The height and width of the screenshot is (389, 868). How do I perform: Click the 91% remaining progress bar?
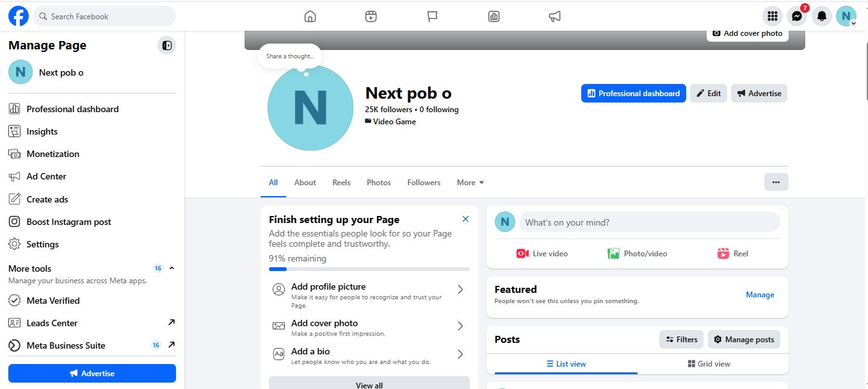(x=369, y=269)
